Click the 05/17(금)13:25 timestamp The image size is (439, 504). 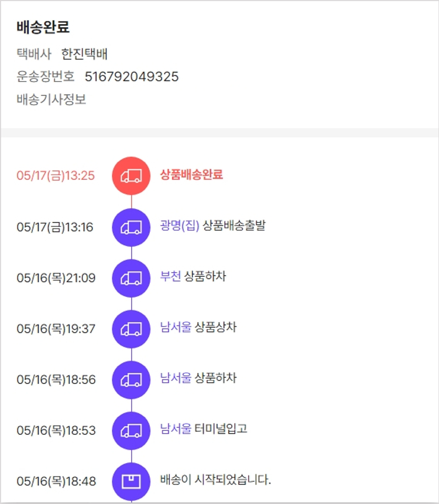(56, 176)
